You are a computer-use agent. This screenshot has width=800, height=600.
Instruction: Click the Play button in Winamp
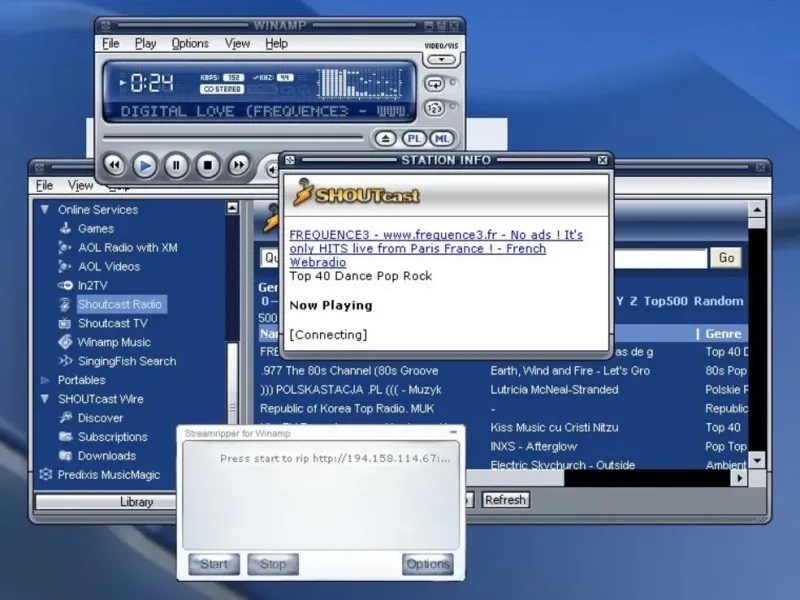coord(145,166)
